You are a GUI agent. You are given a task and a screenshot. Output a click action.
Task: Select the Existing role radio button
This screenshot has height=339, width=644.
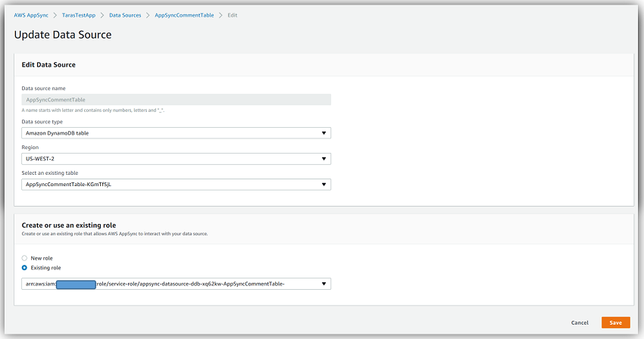[24, 267]
